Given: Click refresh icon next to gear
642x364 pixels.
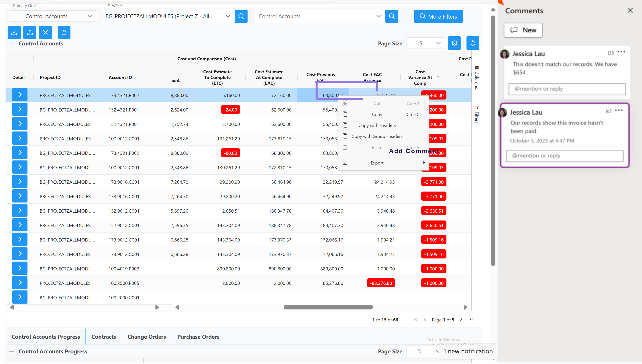Looking at the screenshot, I should click(x=473, y=43).
